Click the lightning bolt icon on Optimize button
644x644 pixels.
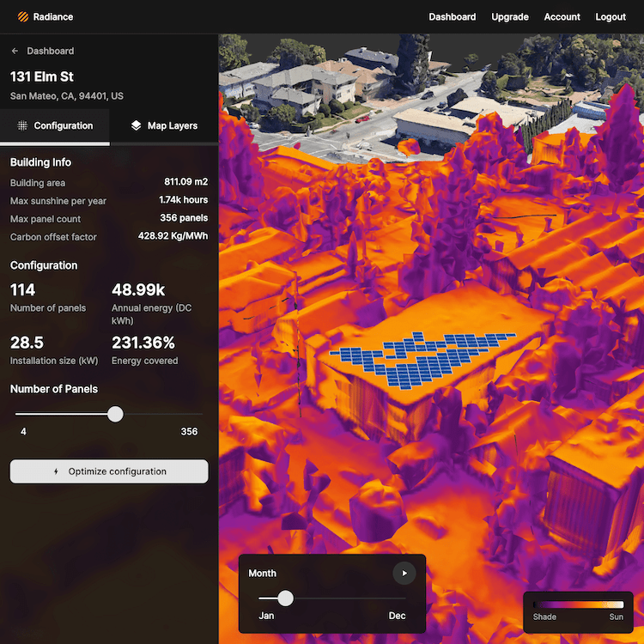[57, 471]
